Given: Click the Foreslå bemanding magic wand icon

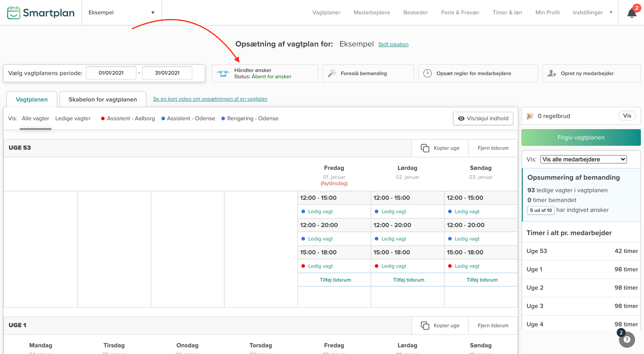Looking at the screenshot, I should click(332, 73).
